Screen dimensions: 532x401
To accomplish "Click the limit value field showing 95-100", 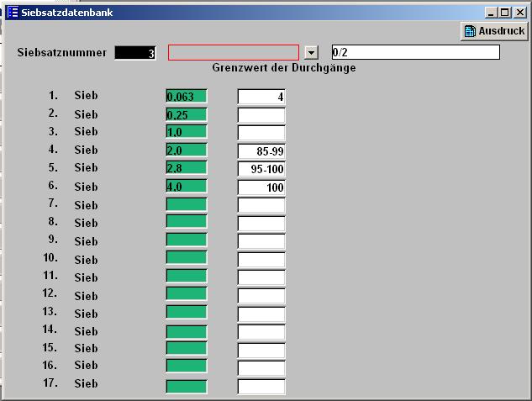I will pyautogui.click(x=261, y=169).
